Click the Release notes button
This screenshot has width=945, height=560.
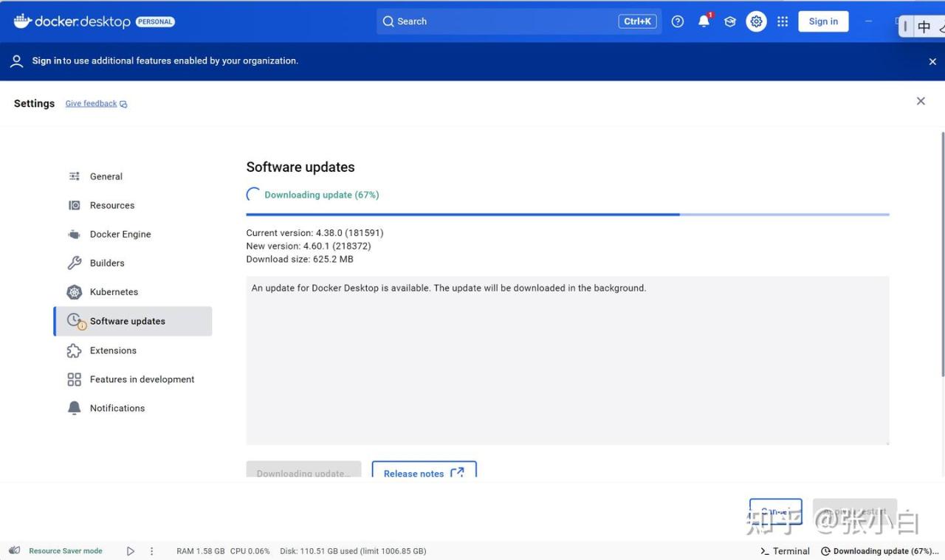tap(424, 472)
